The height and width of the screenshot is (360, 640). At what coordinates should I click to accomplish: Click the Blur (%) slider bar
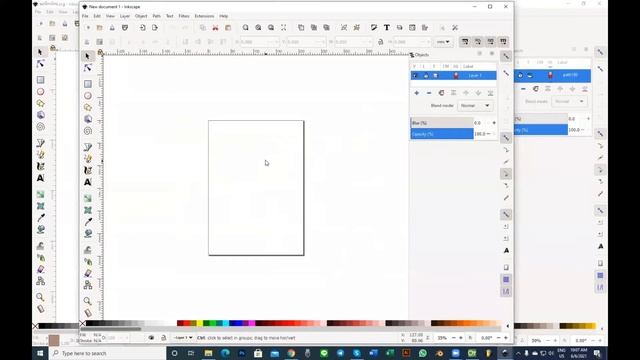(442, 123)
